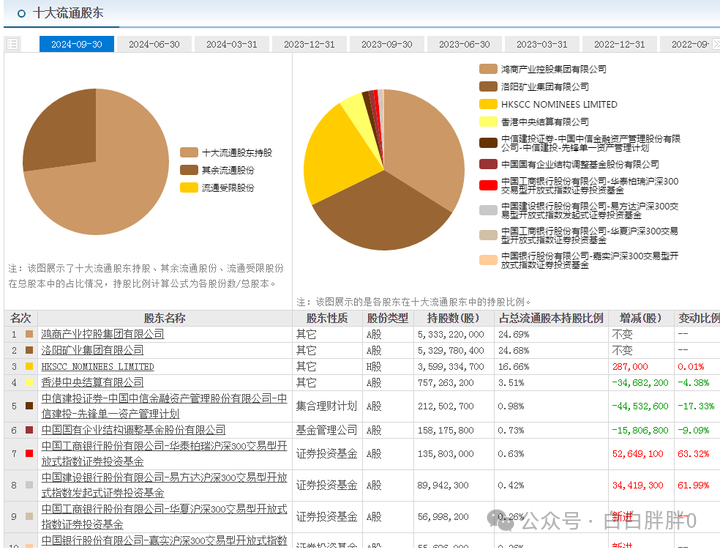The height and width of the screenshot is (550, 720).
Task: Click legend swatch for 中国国有企业结构调整基金
Action: tap(488, 164)
